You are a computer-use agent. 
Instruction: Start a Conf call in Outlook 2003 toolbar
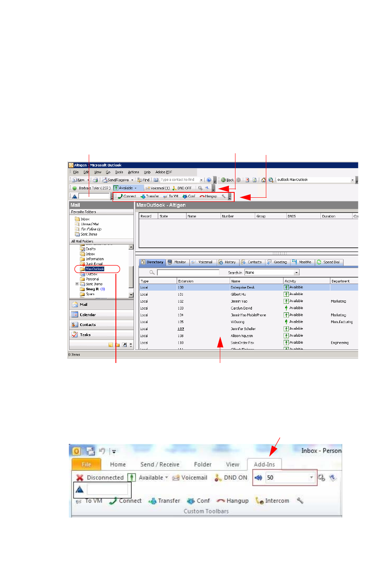(x=189, y=196)
